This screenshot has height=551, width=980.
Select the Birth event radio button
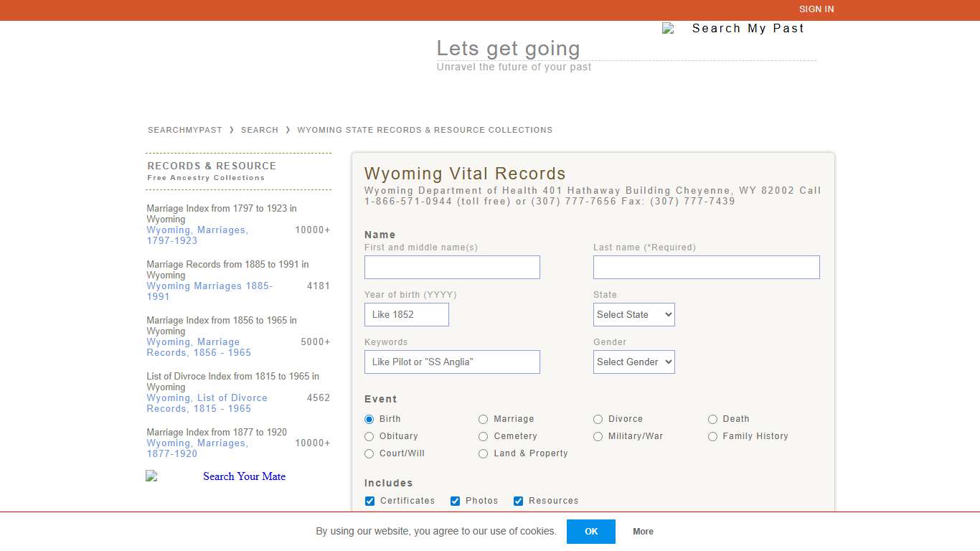coord(369,419)
